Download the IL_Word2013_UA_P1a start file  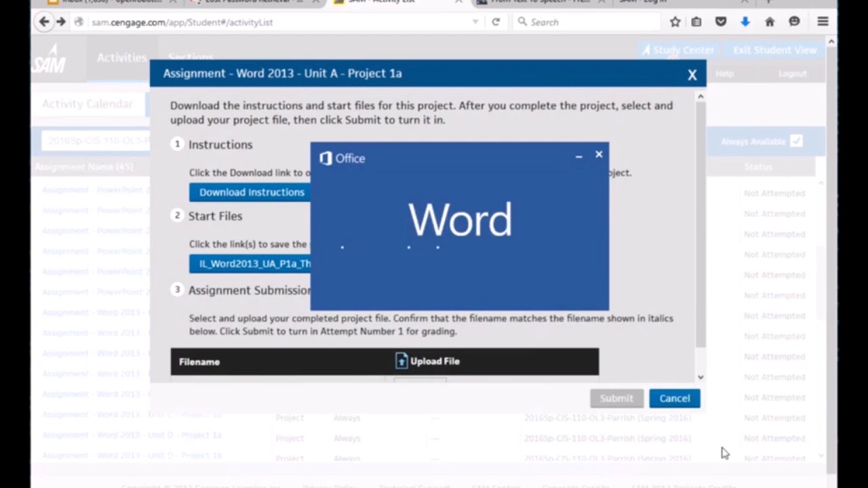[250, 264]
